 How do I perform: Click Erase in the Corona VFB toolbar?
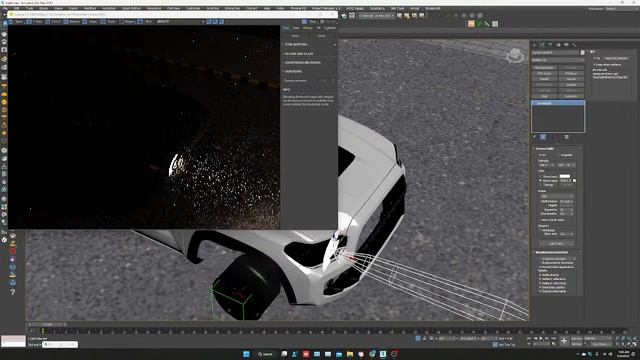click(x=91, y=22)
